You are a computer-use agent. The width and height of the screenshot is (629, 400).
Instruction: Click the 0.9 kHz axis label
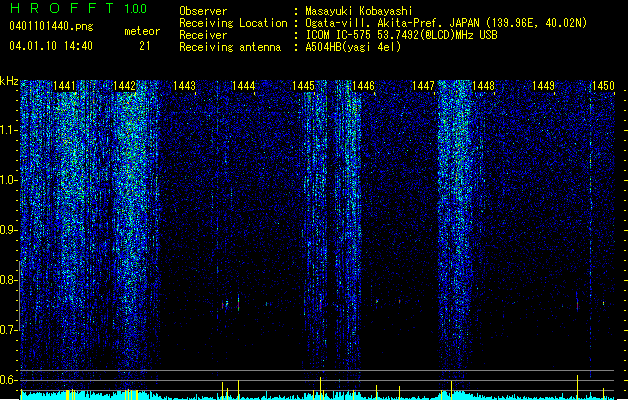pos(9,230)
